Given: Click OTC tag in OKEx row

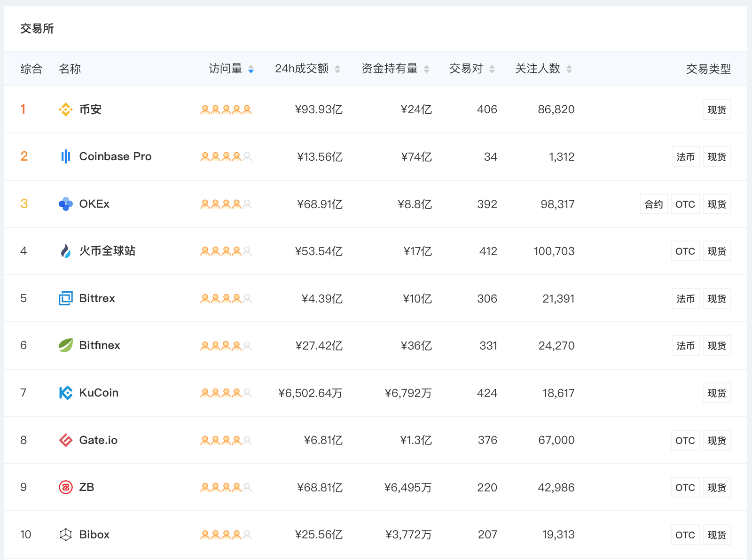Looking at the screenshot, I should (x=685, y=204).
